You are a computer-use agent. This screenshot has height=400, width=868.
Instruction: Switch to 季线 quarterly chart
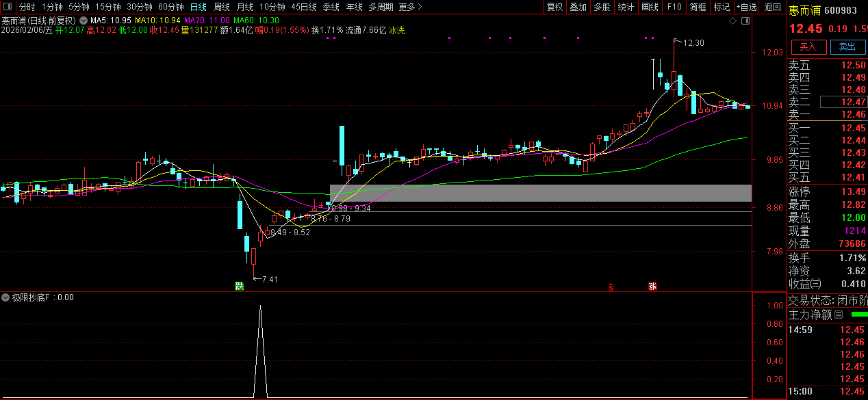[331, 7]
